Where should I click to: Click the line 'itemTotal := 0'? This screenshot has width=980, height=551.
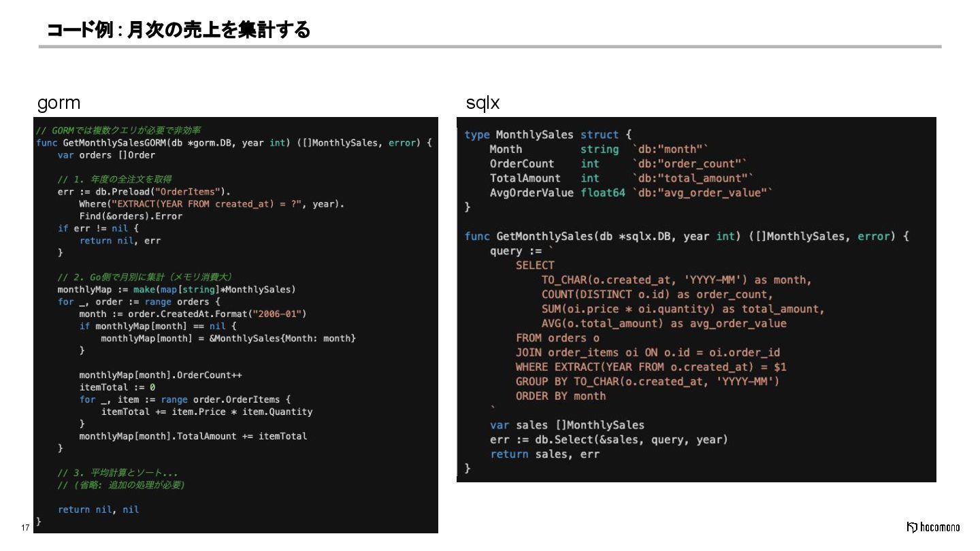point(117,388)
